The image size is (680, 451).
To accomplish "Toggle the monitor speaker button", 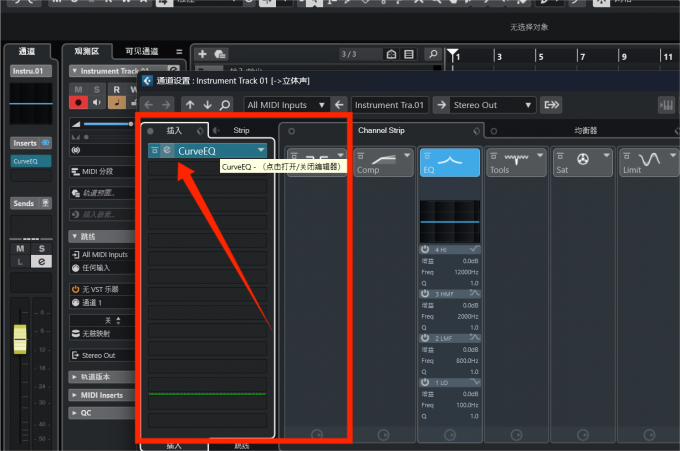I will click(x=96, y=102).
